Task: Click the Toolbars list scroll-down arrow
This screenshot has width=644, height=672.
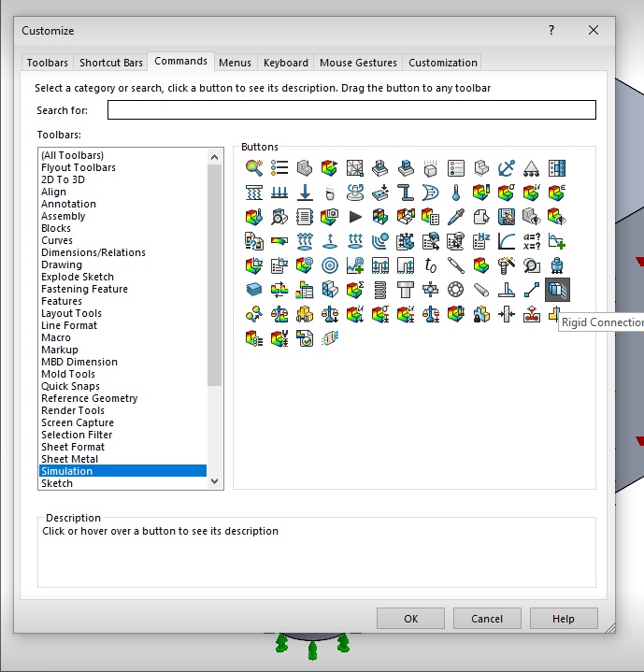Action: pos(215,481)
